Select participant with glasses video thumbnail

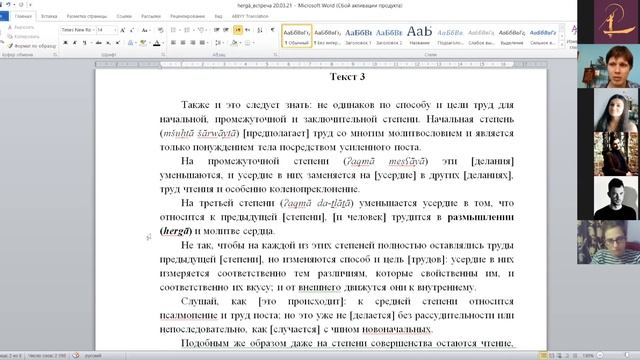pyautogui.click(x=609, y=242)
